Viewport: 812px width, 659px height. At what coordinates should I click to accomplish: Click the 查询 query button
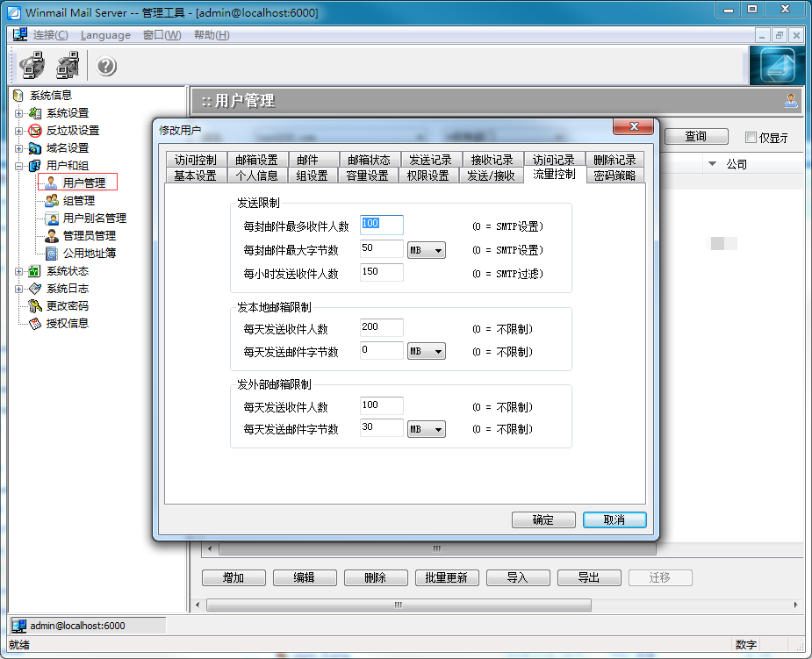click(695, 136)
